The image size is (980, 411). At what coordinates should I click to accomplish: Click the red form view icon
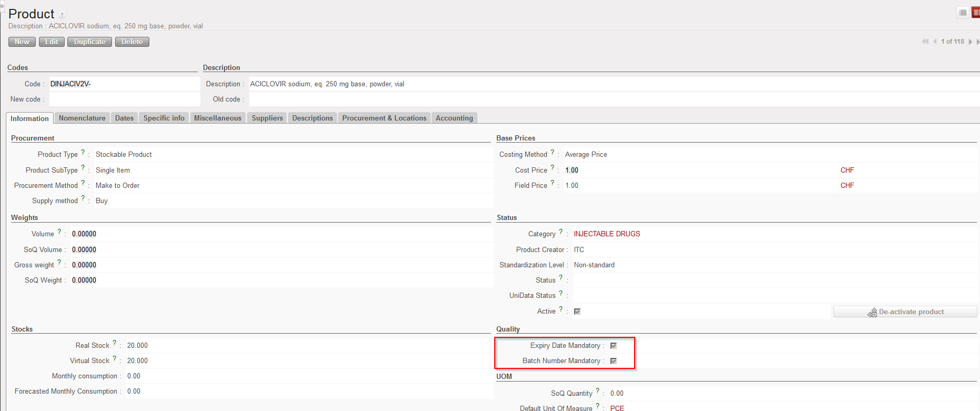976,13
